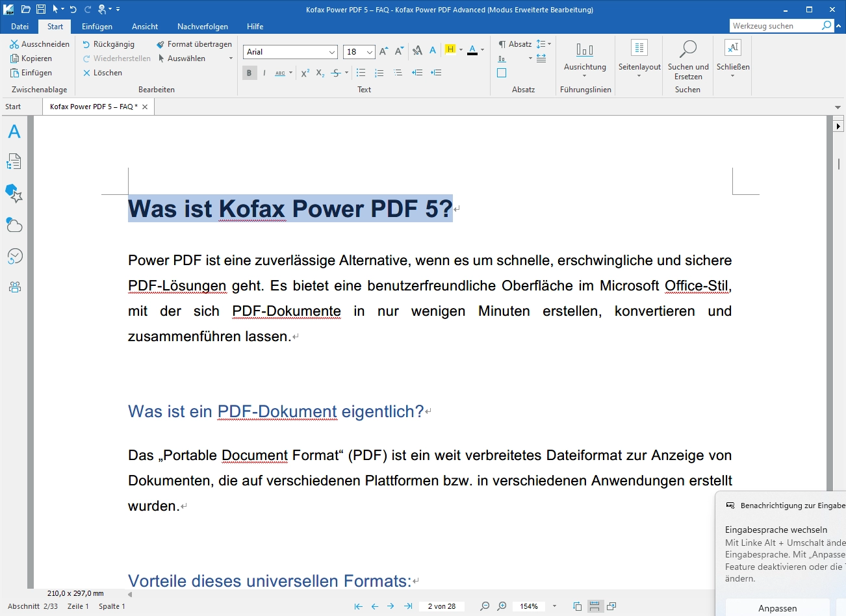The width and height of the screenshot is (846, 616).
Task: Open the strikethrough options dropdown arrow
Action: click(x=346, y=73)
